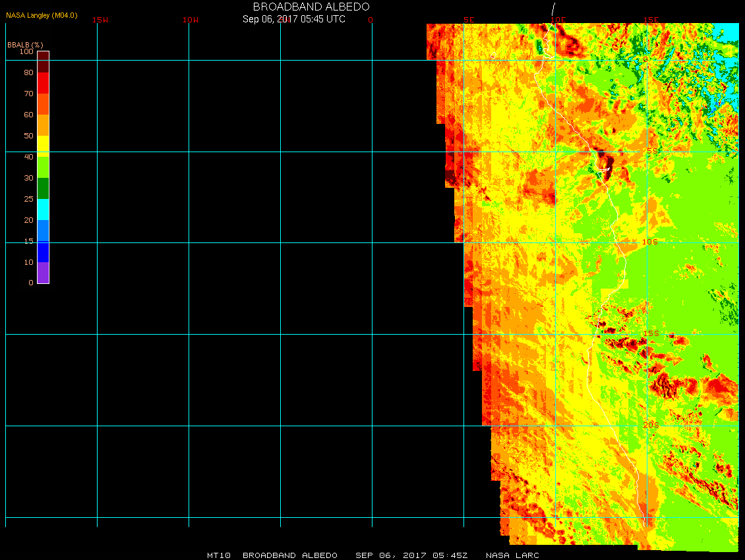745x560 pixels.
Task: Select the NASA Langley (M04.0) label
Action: [42, 15]
